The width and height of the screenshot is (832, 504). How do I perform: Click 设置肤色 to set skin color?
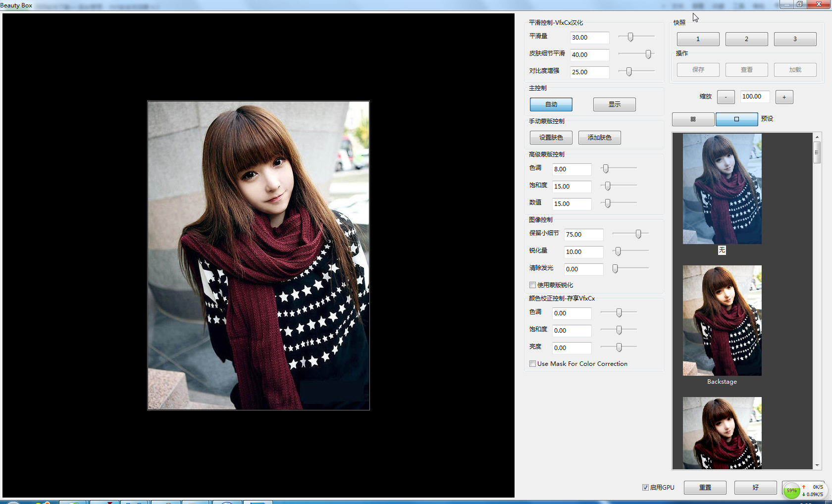coord(550,138)
